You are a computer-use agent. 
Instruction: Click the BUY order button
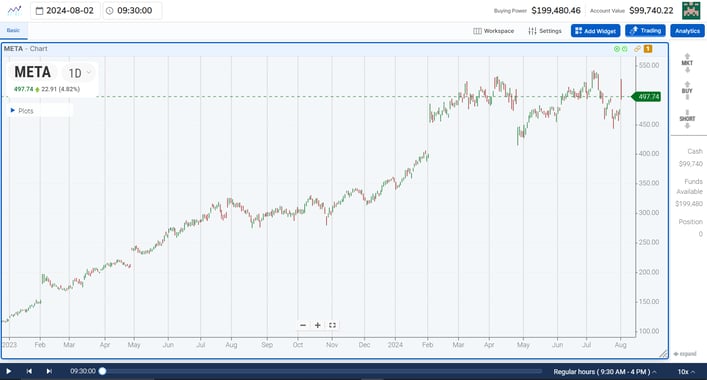(687, 91)
